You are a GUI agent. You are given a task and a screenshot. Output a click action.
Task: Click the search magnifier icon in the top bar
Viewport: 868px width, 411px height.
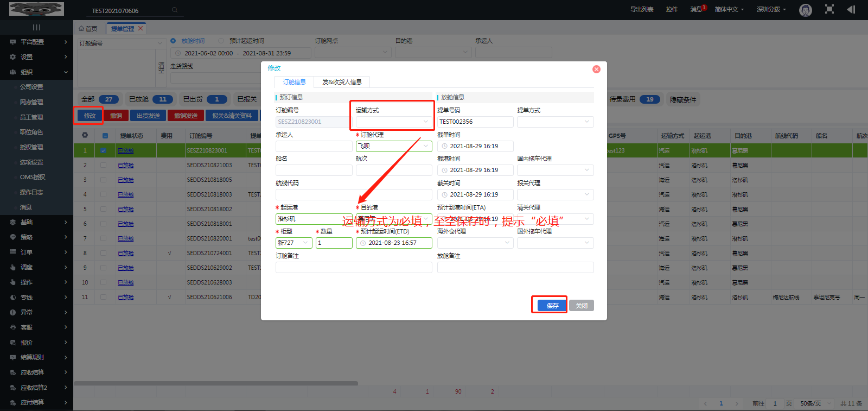[x=175, y=10]
